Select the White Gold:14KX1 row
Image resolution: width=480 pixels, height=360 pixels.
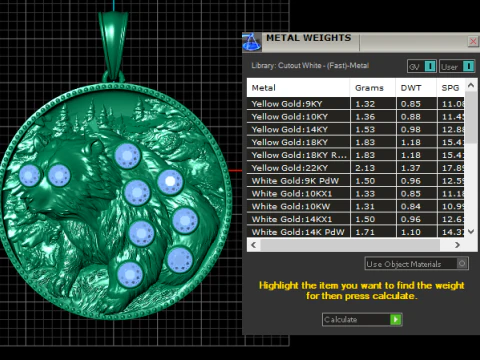tap(356, 219)
